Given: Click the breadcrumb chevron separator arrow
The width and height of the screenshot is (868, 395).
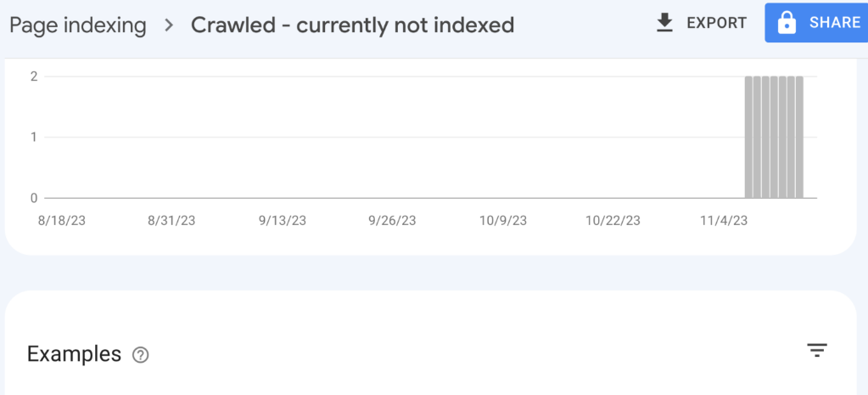Looking at the screenshot, I should coord(169,25).
